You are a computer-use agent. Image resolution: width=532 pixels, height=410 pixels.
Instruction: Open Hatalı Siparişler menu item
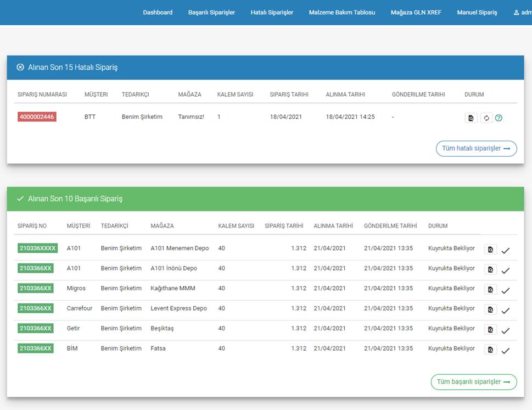(x=272, y=13)
